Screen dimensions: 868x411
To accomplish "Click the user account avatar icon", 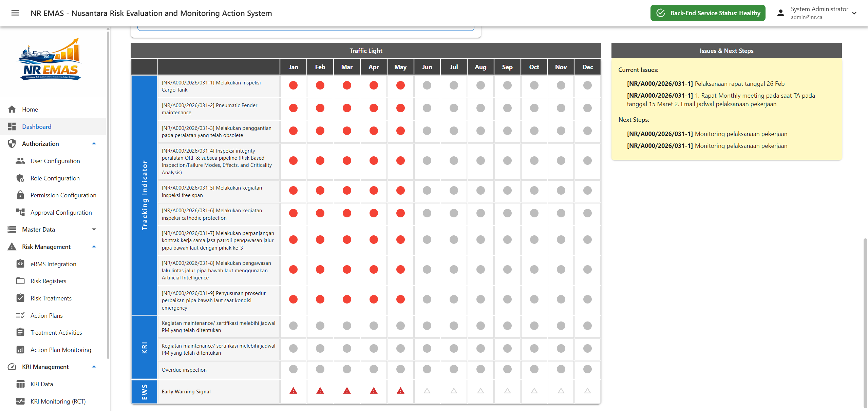I will [x=780, y=13].
